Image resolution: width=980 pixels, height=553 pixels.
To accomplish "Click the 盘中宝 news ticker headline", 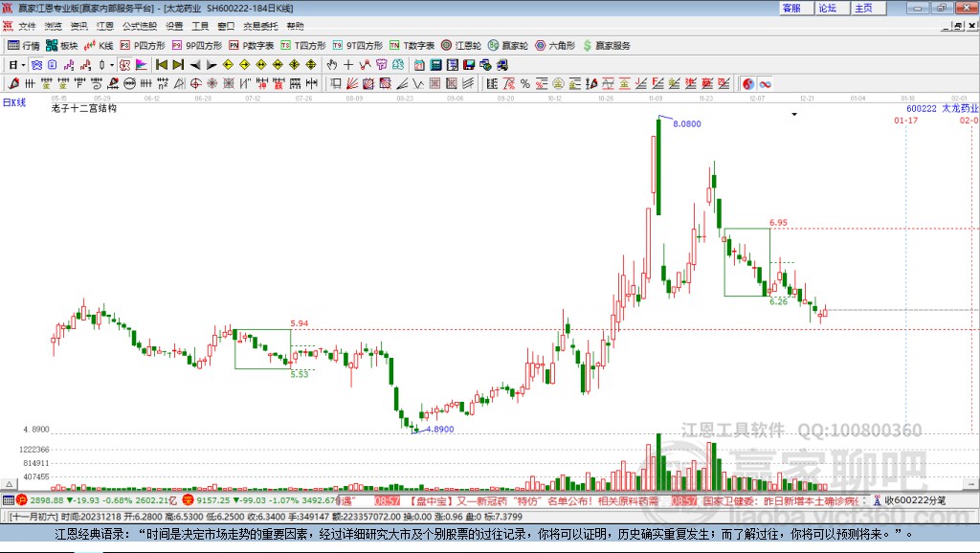I will [534, 500].
